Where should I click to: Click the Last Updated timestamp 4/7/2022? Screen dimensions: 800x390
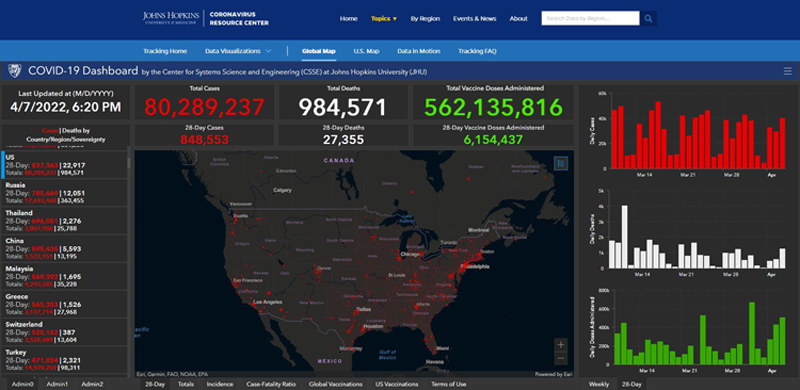pos(65,107)
